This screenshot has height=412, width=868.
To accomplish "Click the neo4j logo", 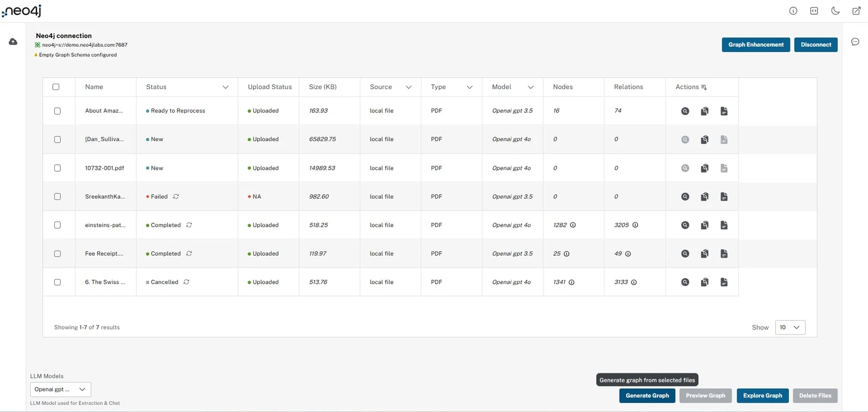I will tap(22, 11).
